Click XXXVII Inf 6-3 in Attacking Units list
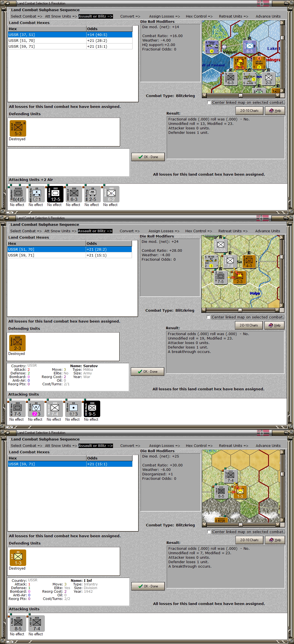The width and height of the screenshot is (294, 644). coord(74,194)
